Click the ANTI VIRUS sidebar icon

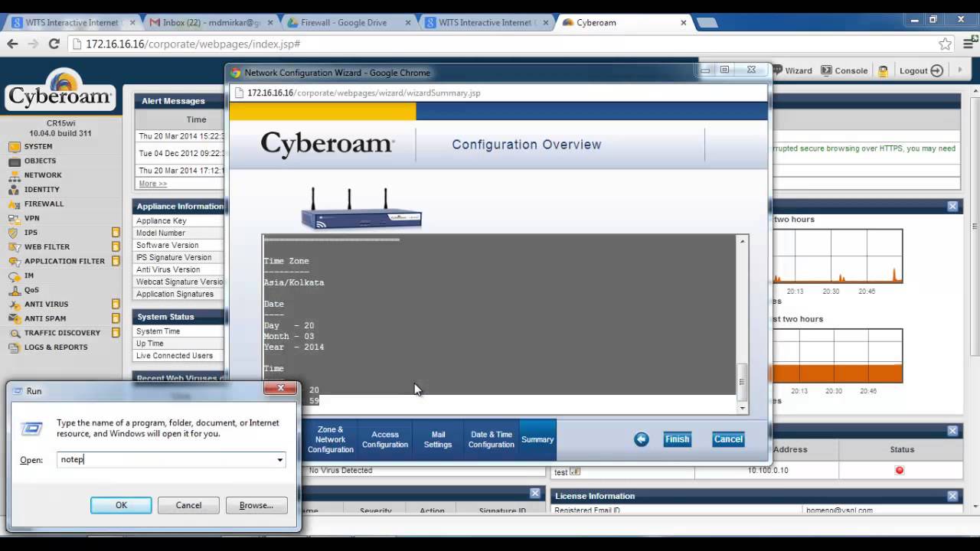[x=14, y=304]
